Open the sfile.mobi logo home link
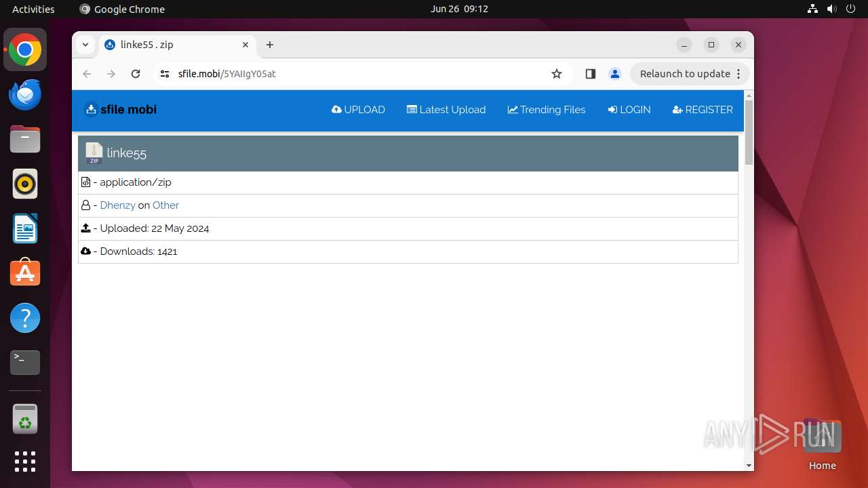Image resolution: width=868 pixels, height=488 pixels. (x=120, y=109)
